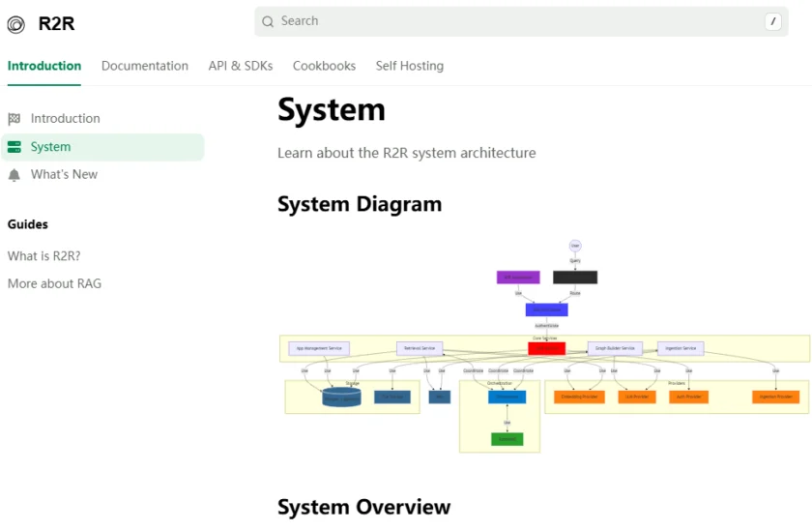Click the purple node in the diagram

pyautogui.click(x=518, y=278)
